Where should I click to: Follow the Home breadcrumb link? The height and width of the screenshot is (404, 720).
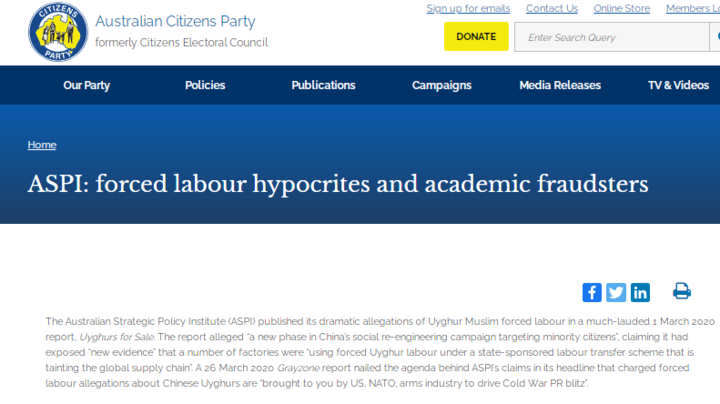point(42,145)
